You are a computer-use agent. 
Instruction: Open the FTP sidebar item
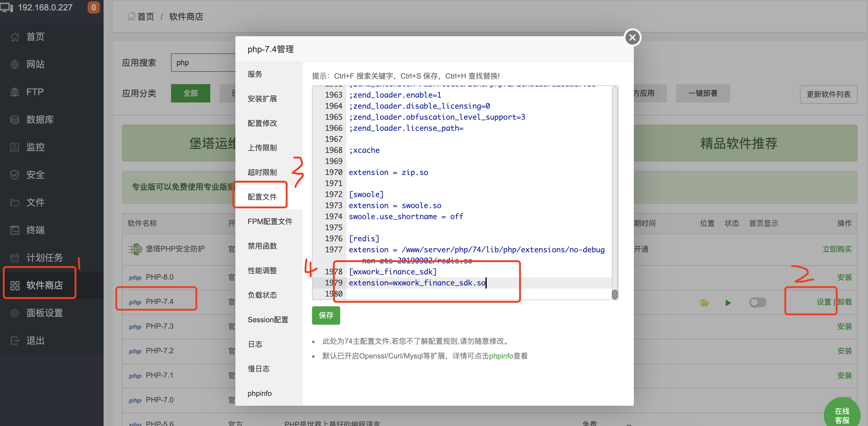click(x=34, y=92)
